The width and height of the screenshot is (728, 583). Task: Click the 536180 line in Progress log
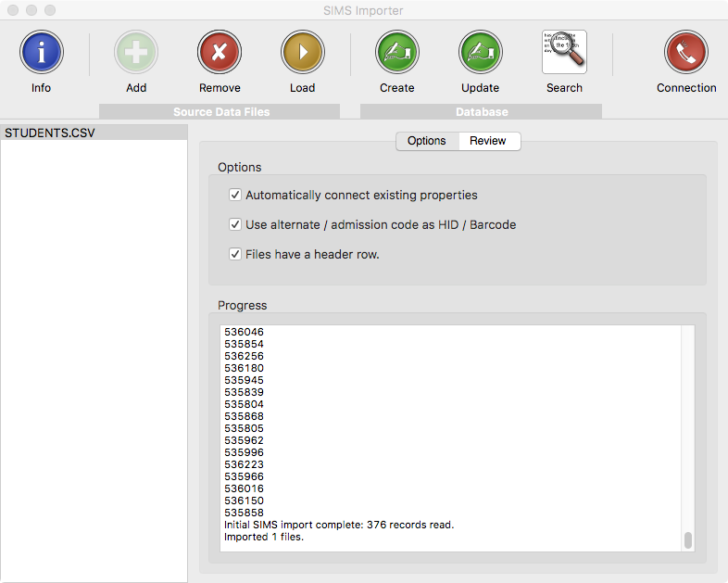click(x=244, y=368)
